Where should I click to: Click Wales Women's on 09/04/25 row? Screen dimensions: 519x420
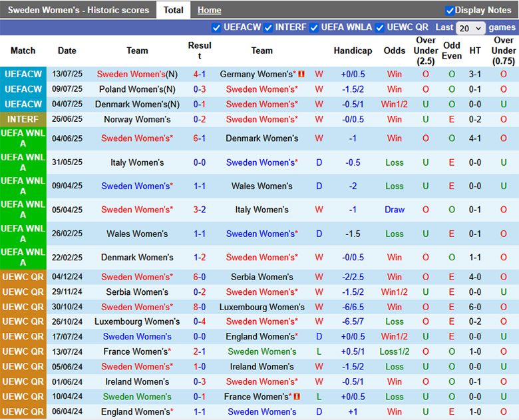(261, 186)
